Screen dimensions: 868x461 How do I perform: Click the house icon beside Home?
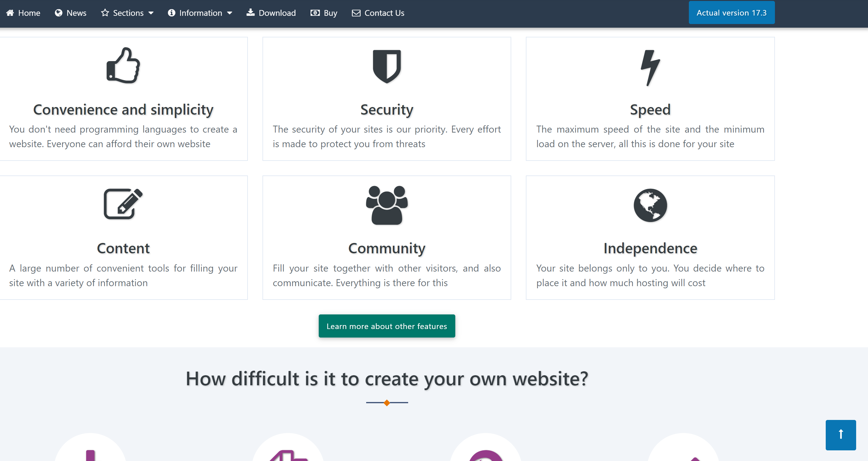(11, 12)
